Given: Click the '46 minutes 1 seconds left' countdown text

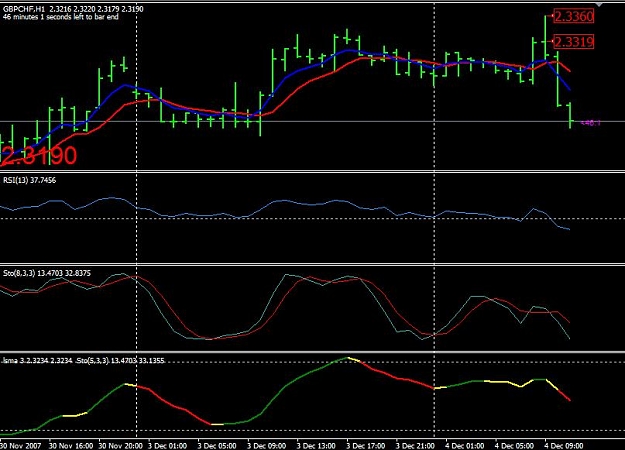Looking at the screenshot, I should point(61,17).
